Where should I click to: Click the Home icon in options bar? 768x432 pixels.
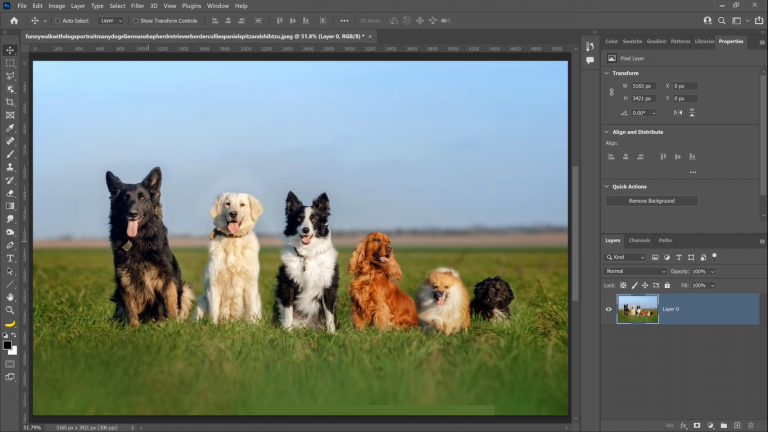[13, 20]
